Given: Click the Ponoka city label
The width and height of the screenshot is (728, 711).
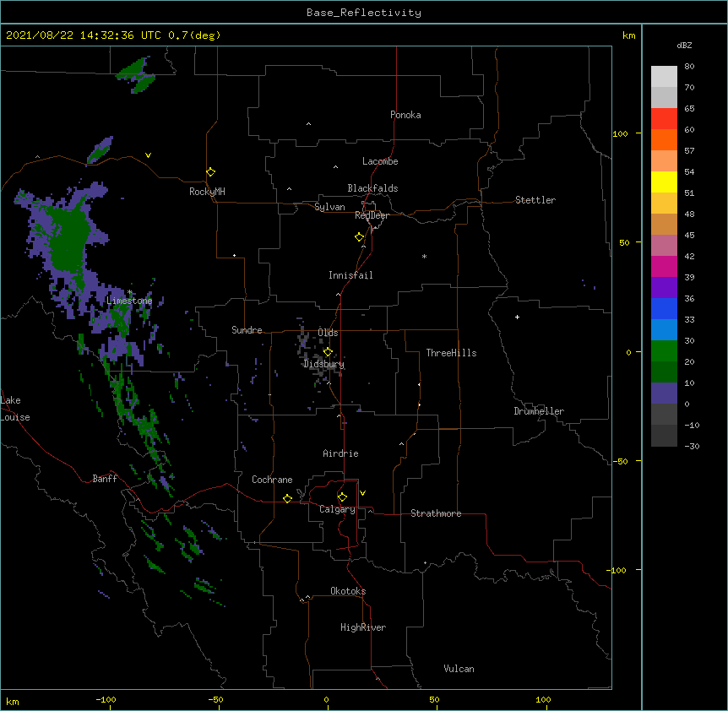Looking at the screenshot, I should click(405, 115).
